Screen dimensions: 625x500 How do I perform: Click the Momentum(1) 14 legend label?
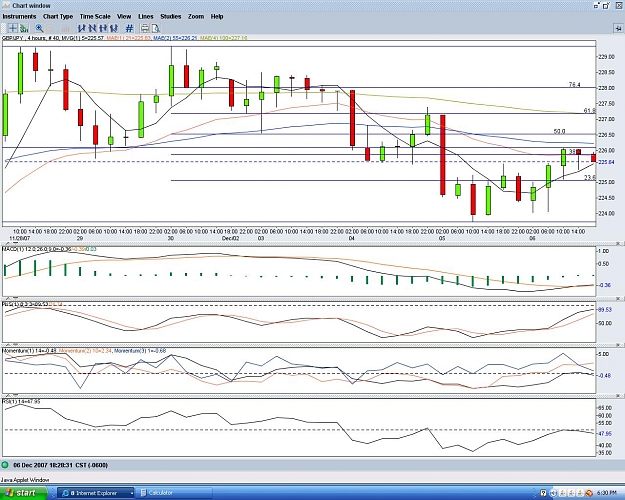[x=29, y=351]
